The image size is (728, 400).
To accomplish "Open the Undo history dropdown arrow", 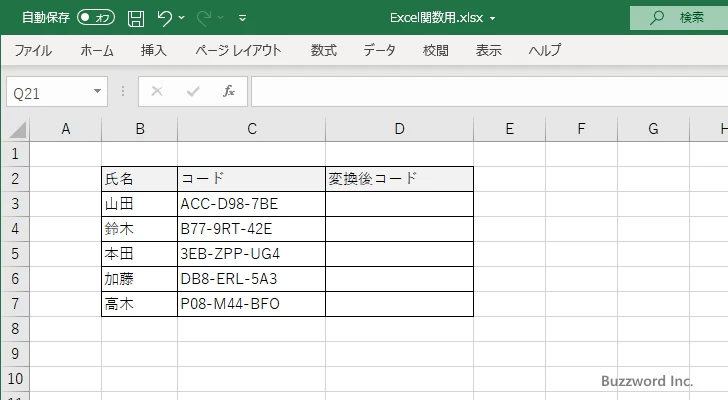I will point(182,18).
